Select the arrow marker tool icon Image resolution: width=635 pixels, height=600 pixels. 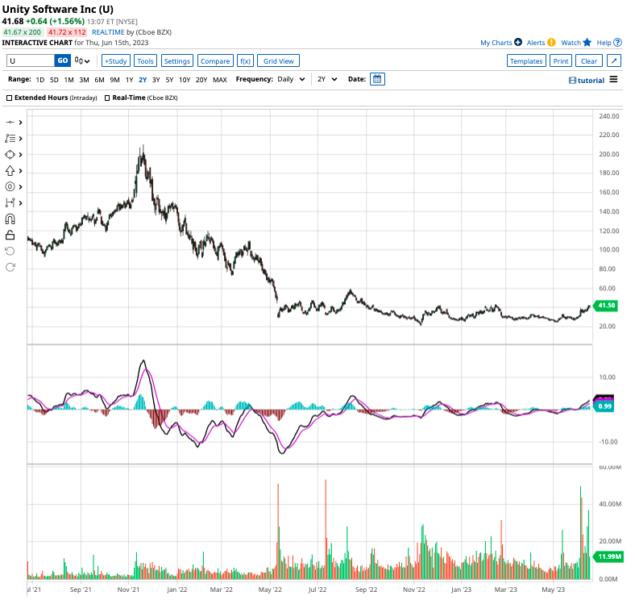pyautogui.click(x=10, y=171)
